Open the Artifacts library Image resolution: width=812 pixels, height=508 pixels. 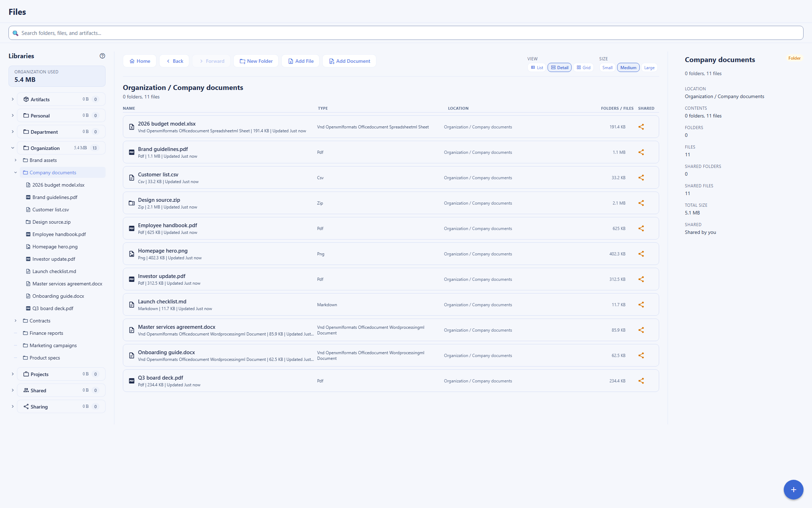(61, 99)
